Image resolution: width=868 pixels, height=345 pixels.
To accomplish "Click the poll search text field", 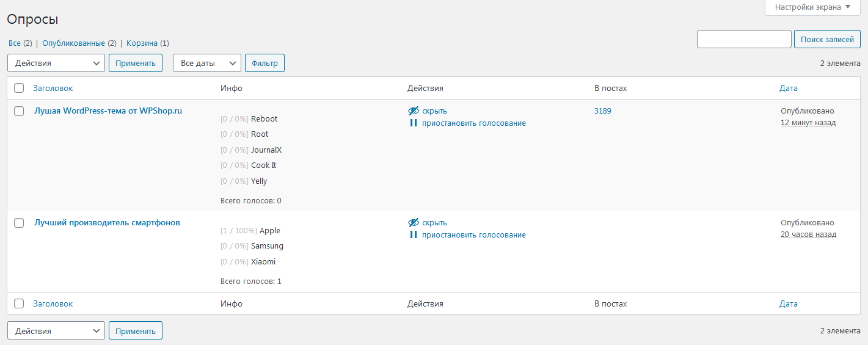I will coord(744,39).
